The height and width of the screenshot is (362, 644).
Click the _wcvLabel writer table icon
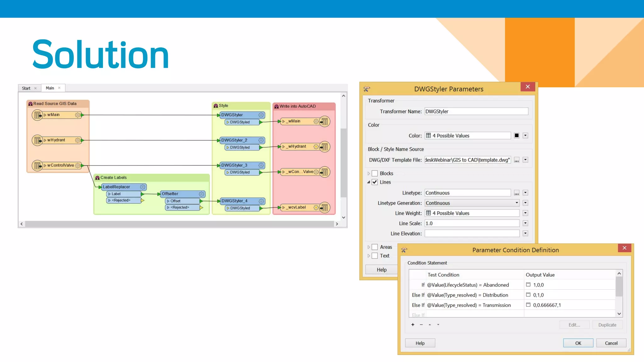tap(325, 208)
